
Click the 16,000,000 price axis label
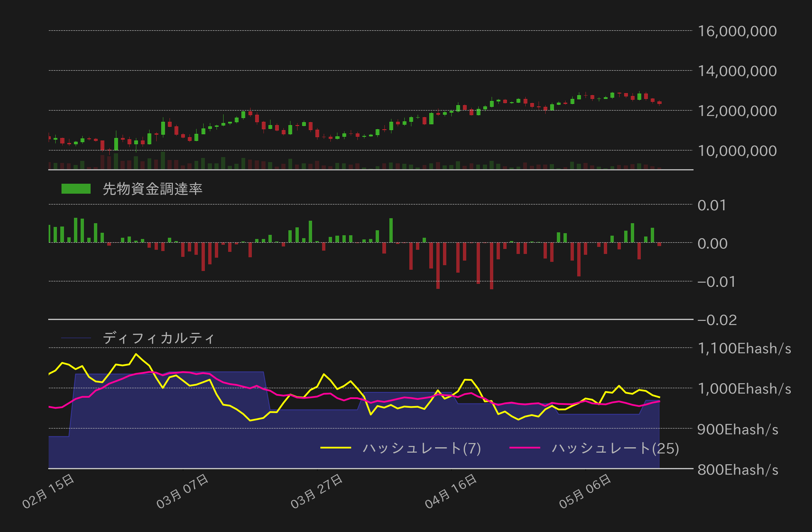click(737, 31)
